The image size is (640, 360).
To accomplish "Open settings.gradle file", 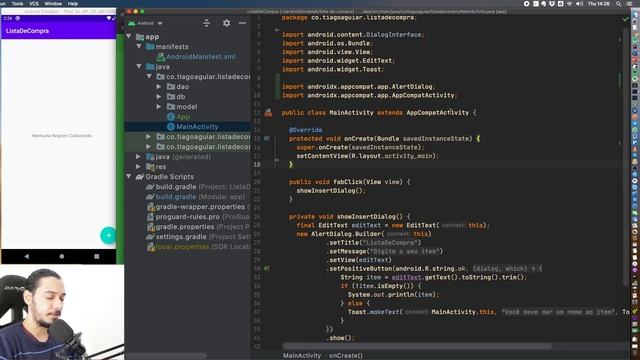I will coord(198,237).
